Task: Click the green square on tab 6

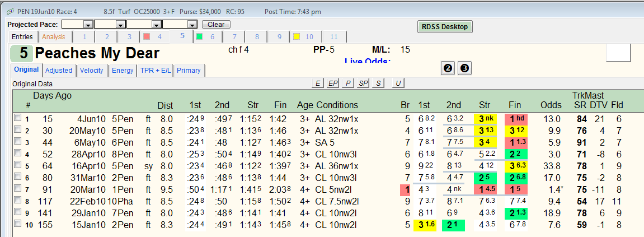Action: click(199, 36)
